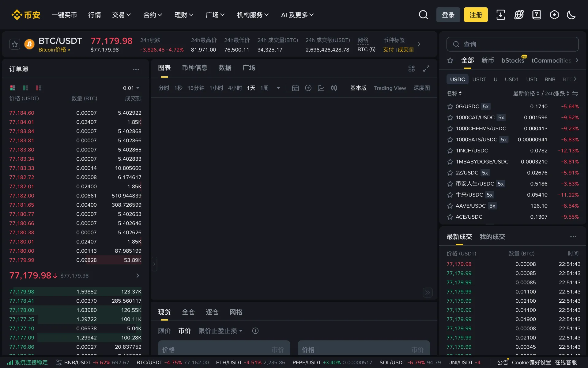Switch chart to Trading View
This screenshot has width=588, height=368.
390,88
